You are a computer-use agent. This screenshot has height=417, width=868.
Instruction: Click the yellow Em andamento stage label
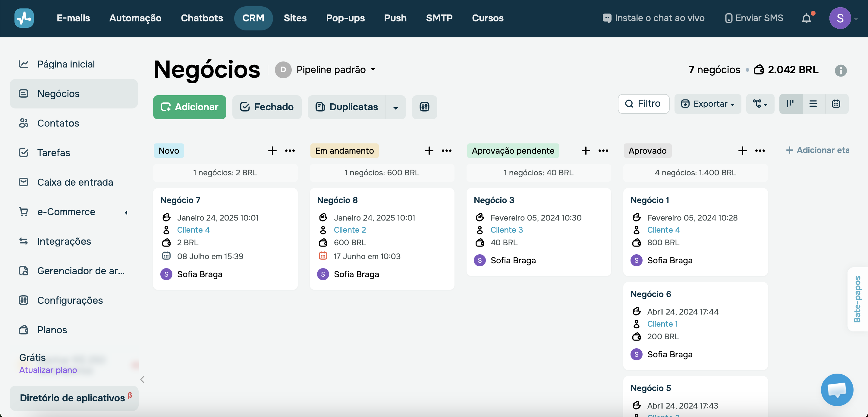(344, 151)
